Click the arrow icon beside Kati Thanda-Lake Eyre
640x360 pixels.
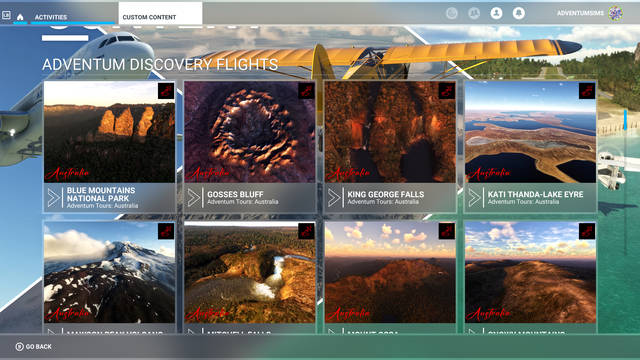[x=475, y=198]
